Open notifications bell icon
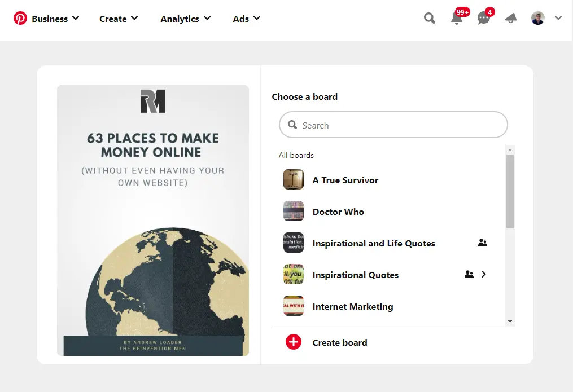Image resolution: width=573 pixels, height=392 pixels. (x=457, y=19)
